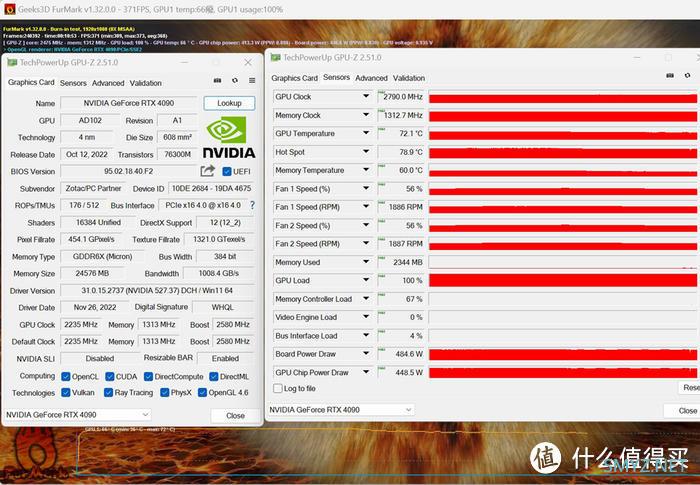The width and height of the screenshot is (700, 485).
Task: Click the Bus Interface question mark icon
Action: [252, 205]
